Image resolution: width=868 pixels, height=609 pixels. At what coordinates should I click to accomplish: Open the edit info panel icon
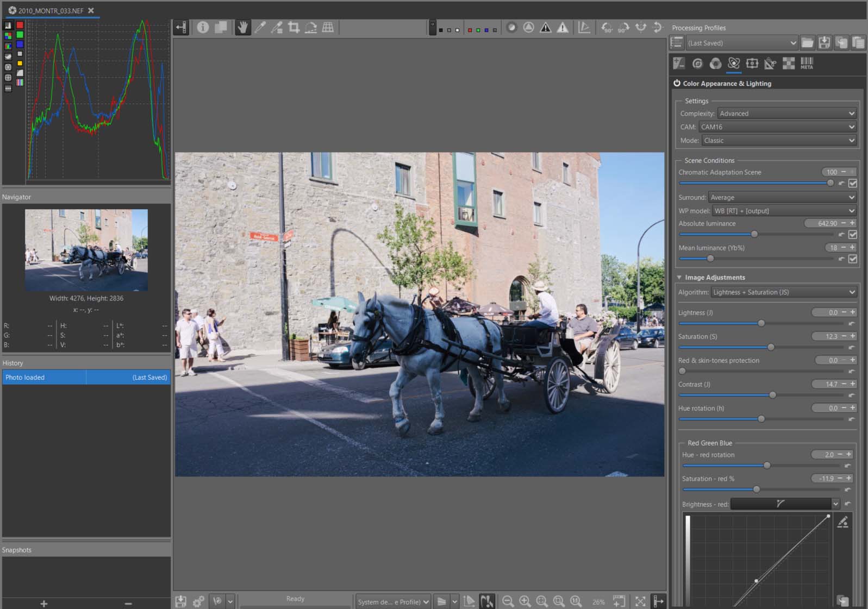coord(203,27)
